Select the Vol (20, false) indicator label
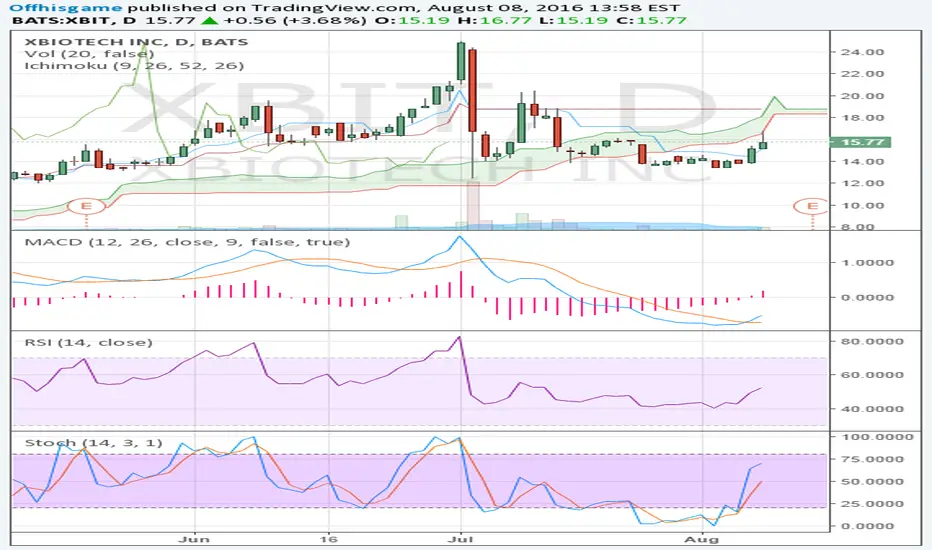 (x=89, y=54)
